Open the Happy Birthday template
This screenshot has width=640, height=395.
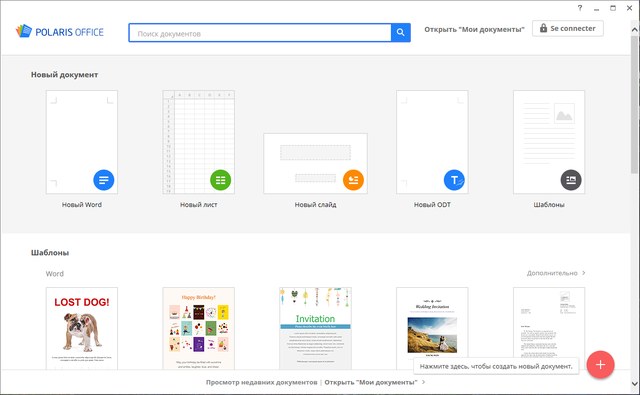199,328
